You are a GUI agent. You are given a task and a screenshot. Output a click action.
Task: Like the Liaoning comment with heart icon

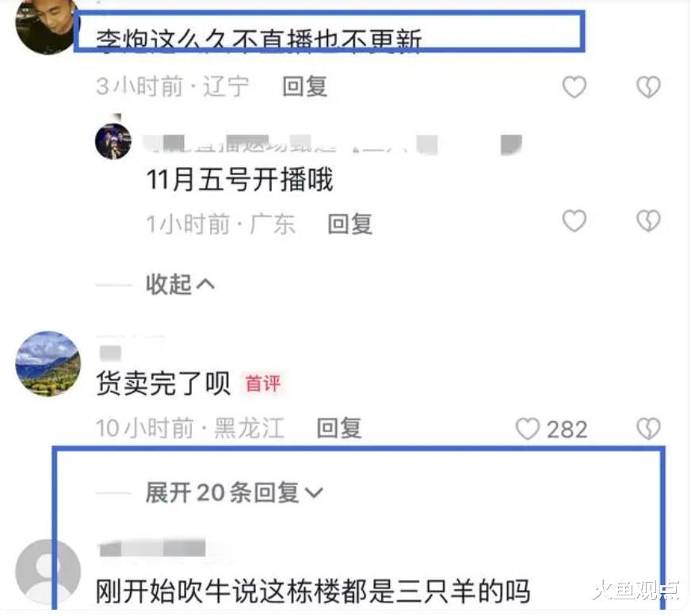[575, 87]
